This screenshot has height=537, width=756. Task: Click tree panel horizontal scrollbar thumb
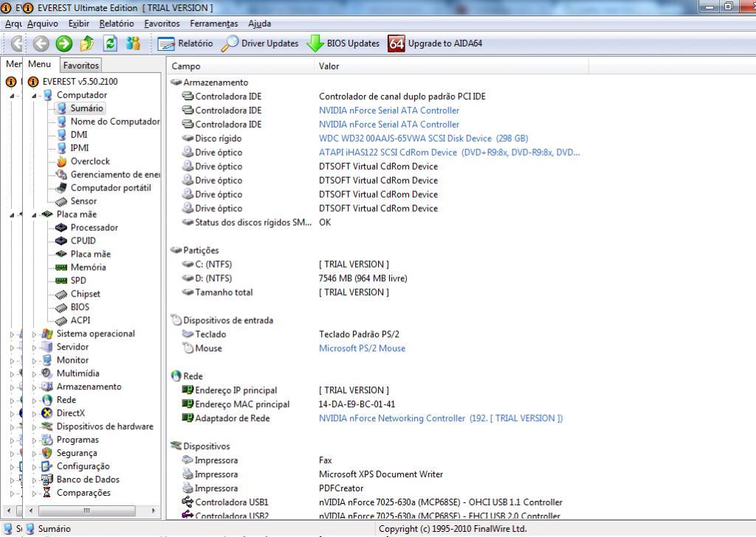pyautogui.click(x=87, y=510)
